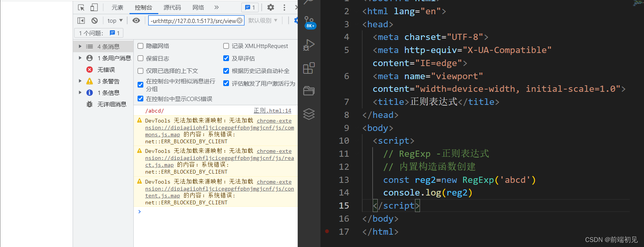Open the 正则.html:14 source link
Image resolution: width=644 pixels, height=247 pixels.
pyautogui.click(x=272, y=111)
